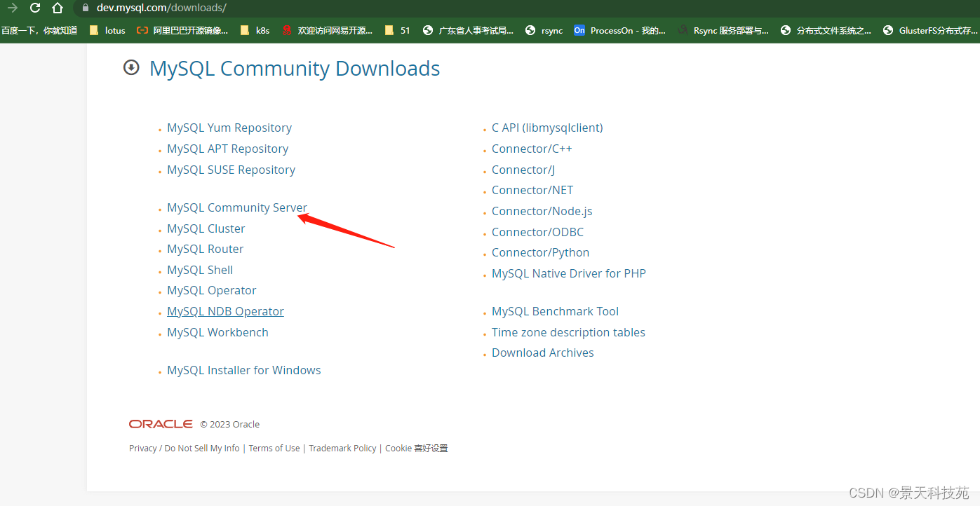Open the 广东省人事考试局 bookmark
The height and width of the screenshot is (506, 980).
(468, 30)
